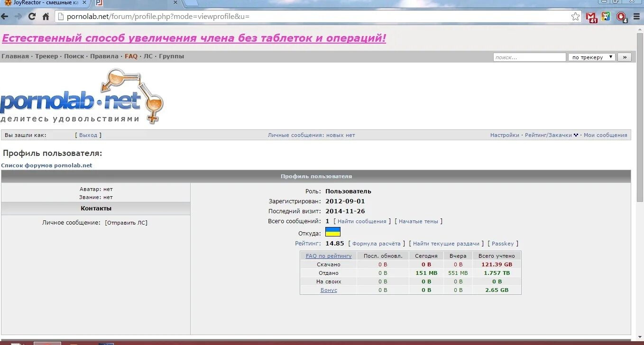Click the '121.39 GB' downloaded total
This screenshot has height=345, width=644.
pos(497,264)
